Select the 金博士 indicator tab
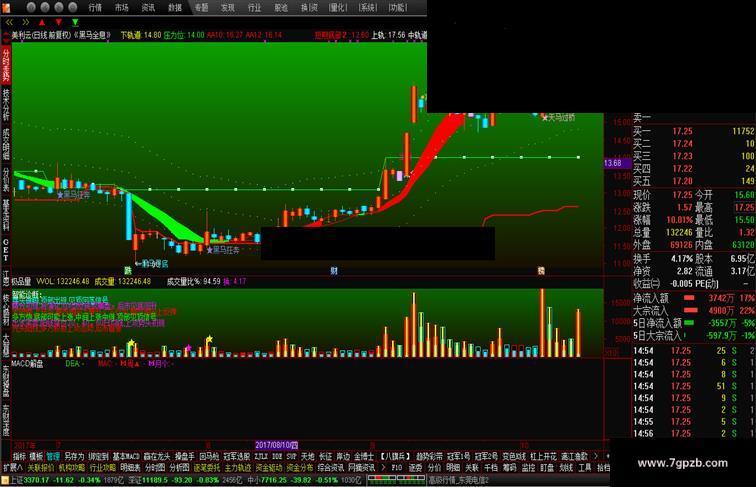The image size is (756, 487). (x=364, y=456)
